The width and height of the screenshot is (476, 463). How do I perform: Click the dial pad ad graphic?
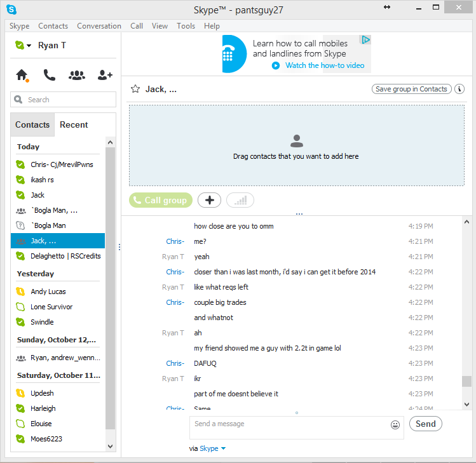tap(234, 54)
